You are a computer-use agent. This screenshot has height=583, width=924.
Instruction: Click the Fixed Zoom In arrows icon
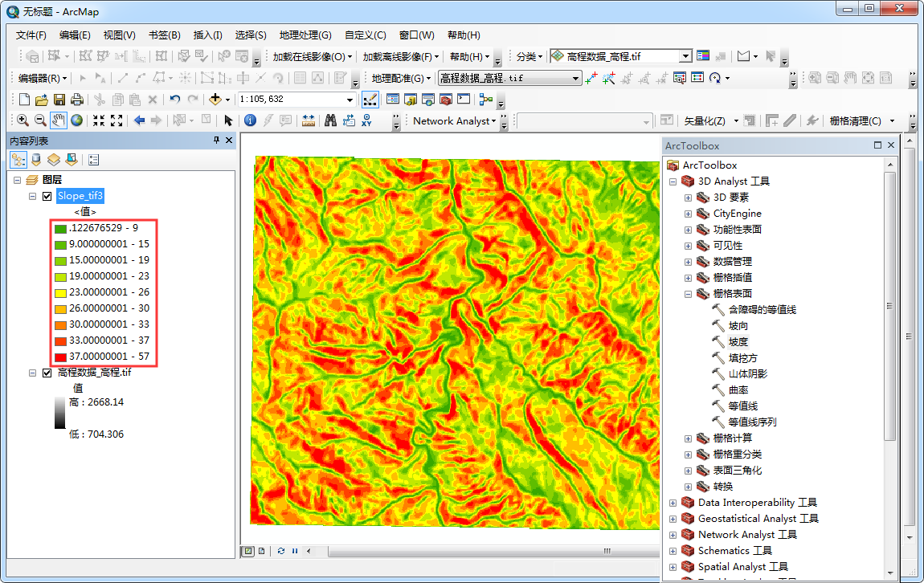99,120
